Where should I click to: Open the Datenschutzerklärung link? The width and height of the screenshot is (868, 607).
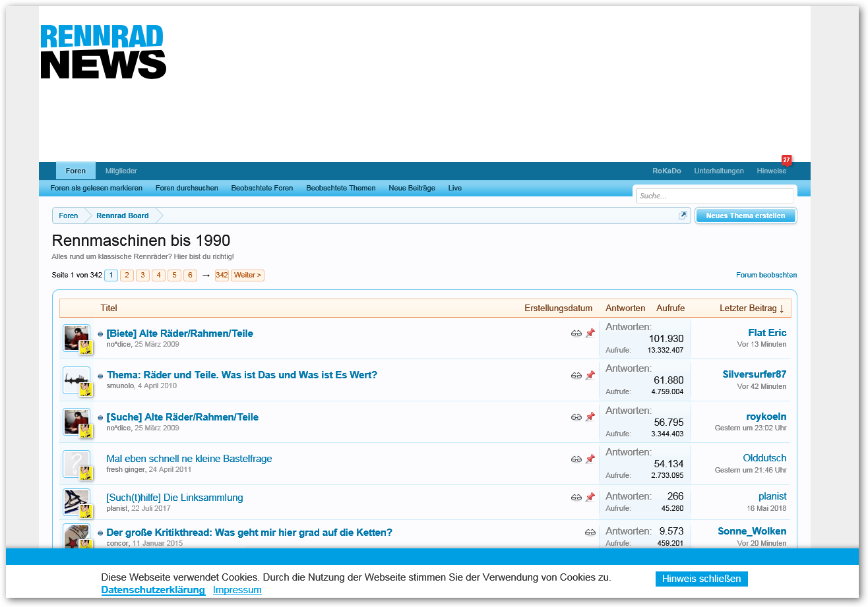click(x=153, y=590)
